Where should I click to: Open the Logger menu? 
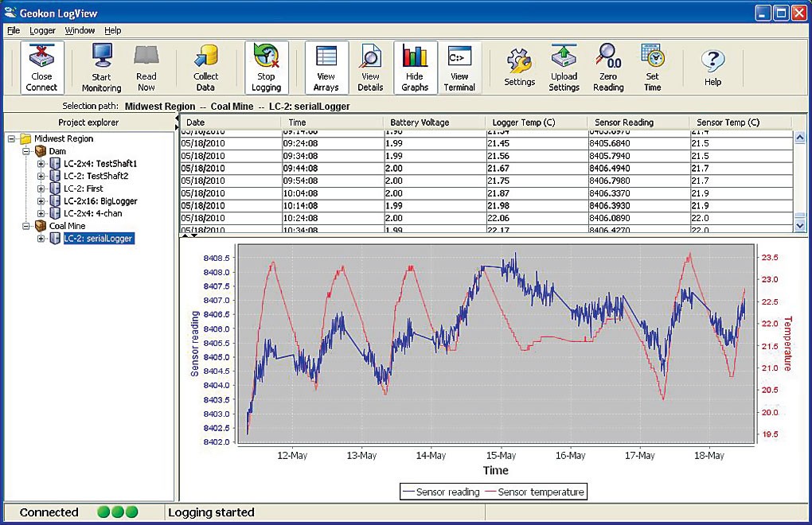[x=42, y=30]
